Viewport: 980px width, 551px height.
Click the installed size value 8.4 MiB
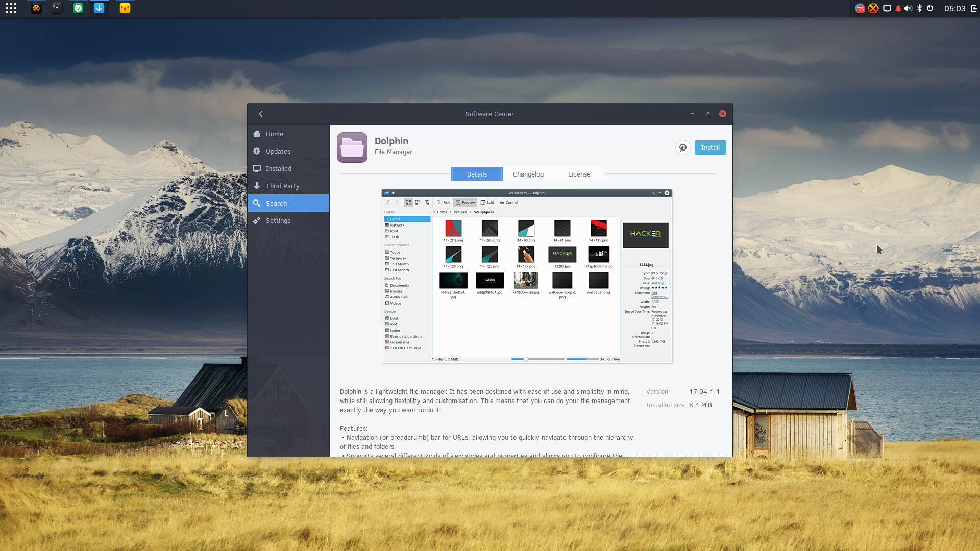tap(700, 405)
